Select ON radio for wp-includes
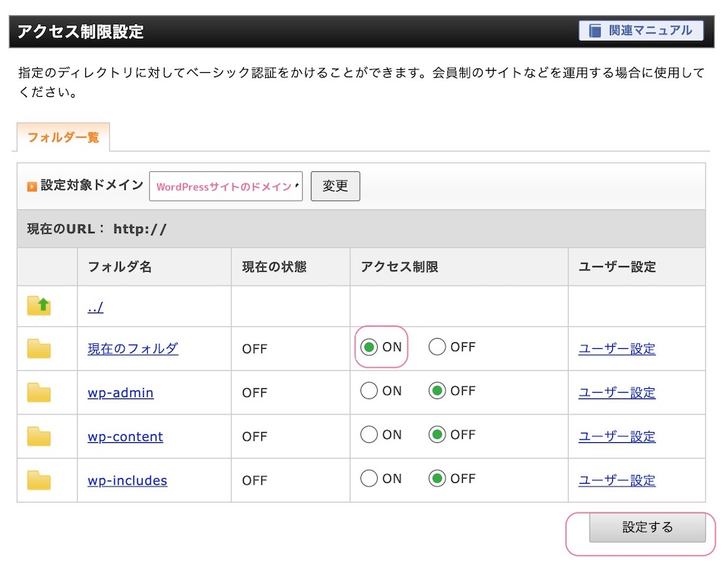Image resolution: width=728 pixels, height=566 pixels. click(x=369, y=478)
